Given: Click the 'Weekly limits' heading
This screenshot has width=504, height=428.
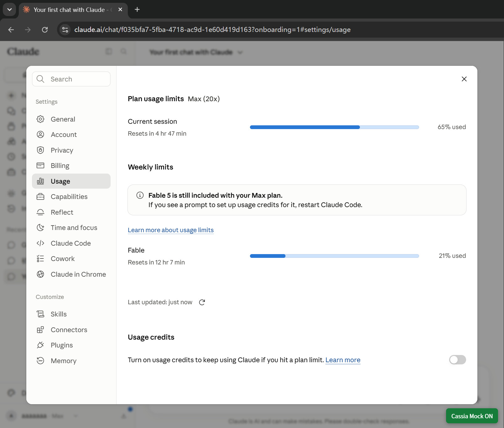Looking at the screenshot, I should 150,167.
